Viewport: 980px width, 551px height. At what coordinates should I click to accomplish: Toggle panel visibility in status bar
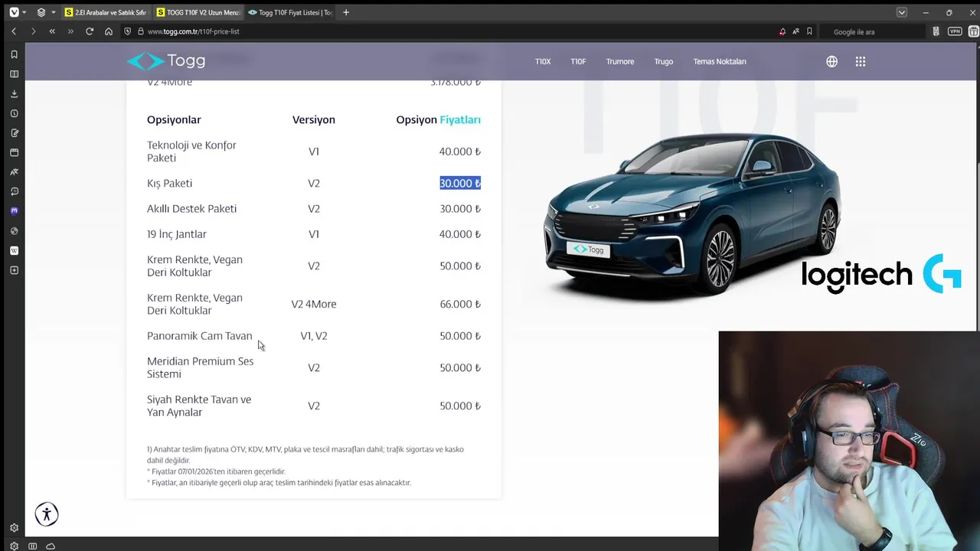pyautogui.click(x=32, y=546)
